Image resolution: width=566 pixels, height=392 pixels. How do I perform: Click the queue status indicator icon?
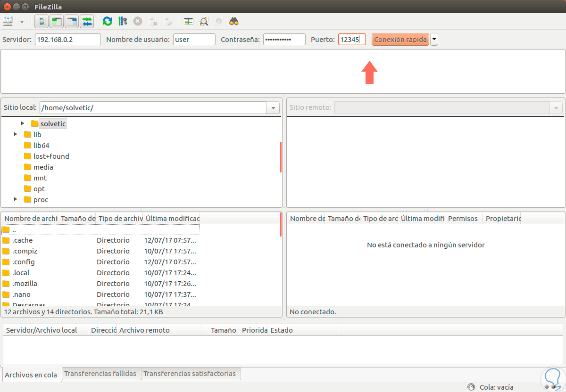coord(471,387)
